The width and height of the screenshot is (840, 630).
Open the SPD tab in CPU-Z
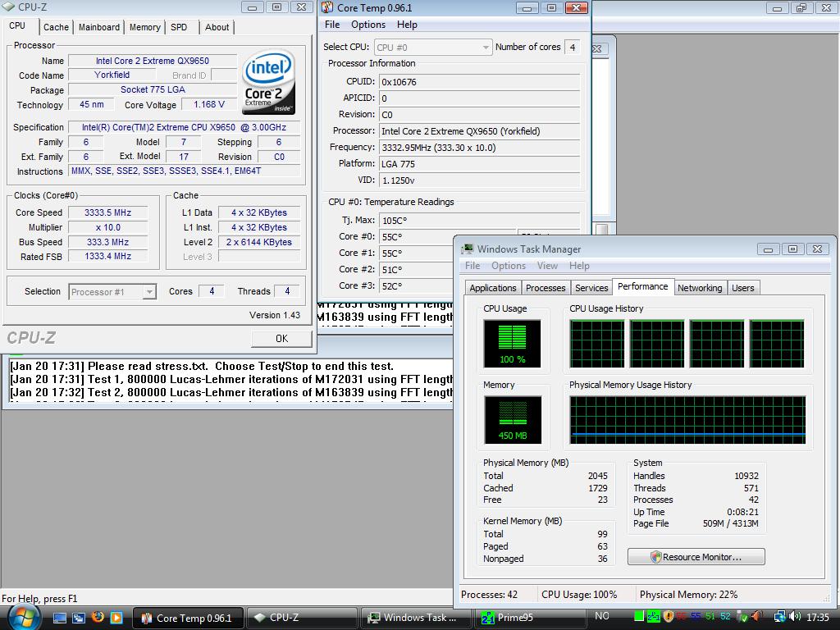click(179, 27)
